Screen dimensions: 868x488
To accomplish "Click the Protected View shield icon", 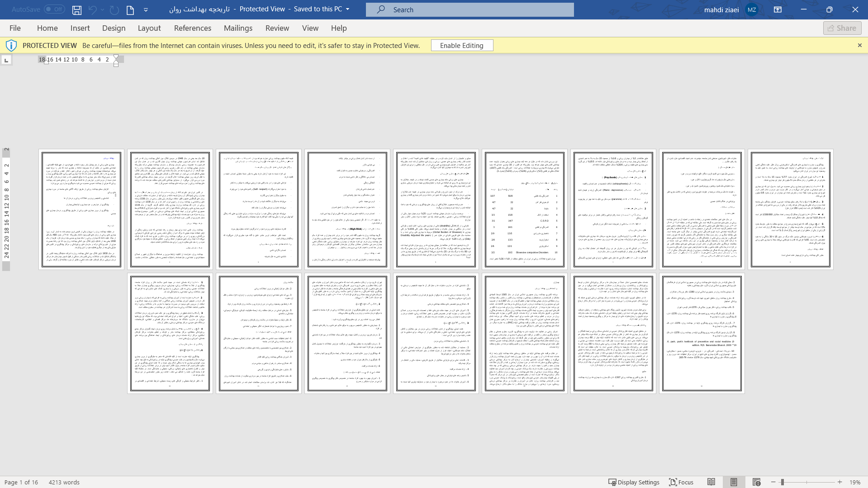I will 11,45.
